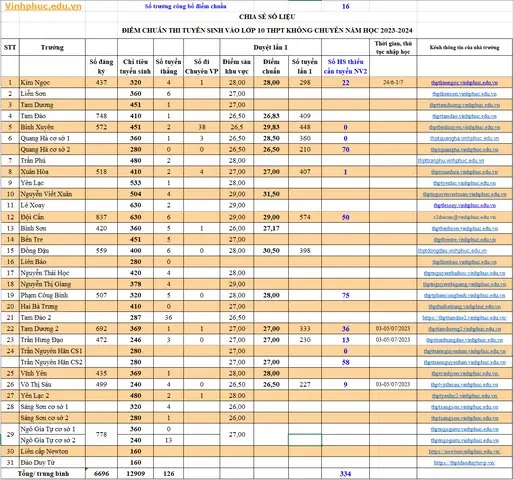Select the 'Số tuyển thẳng' header cell

[168, 66]
